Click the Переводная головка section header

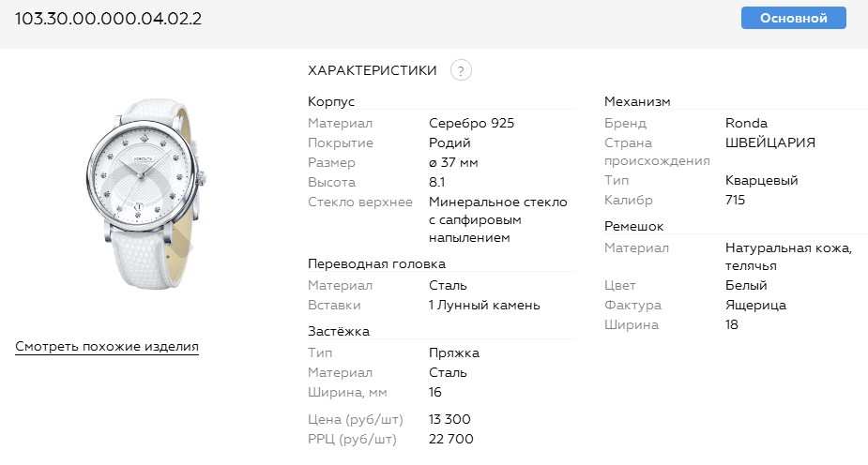[x=376, y=264]
